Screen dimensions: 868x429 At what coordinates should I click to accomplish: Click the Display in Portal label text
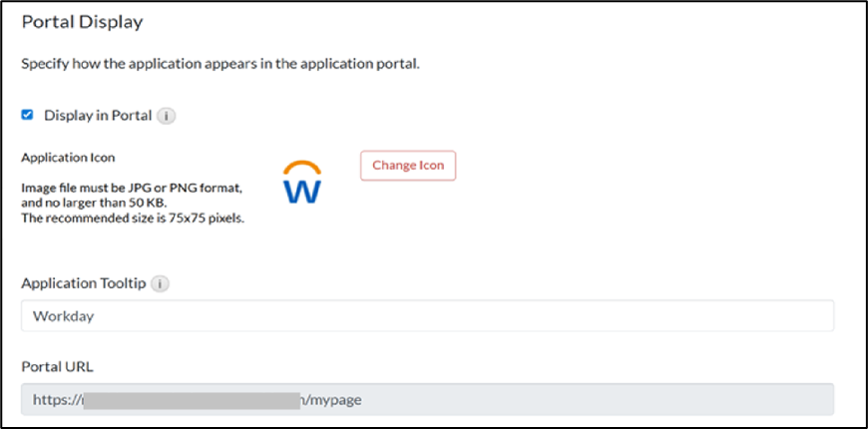(x=98, y=116)
